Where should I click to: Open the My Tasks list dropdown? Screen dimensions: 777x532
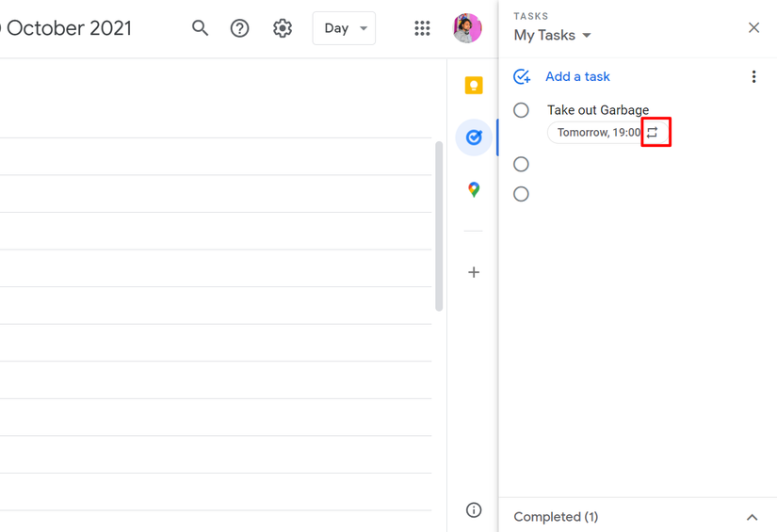pyautogui.click(x=553, y=35)
